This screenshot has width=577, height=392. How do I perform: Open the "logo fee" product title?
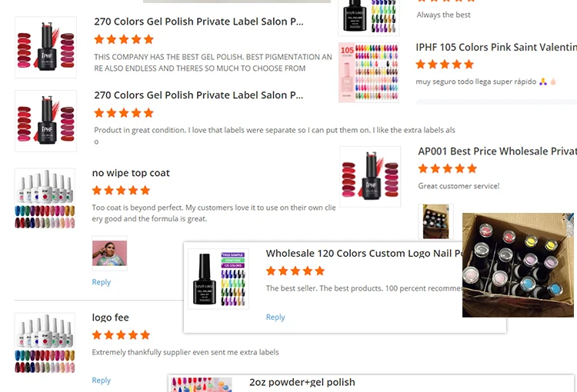tap(110, 317)
